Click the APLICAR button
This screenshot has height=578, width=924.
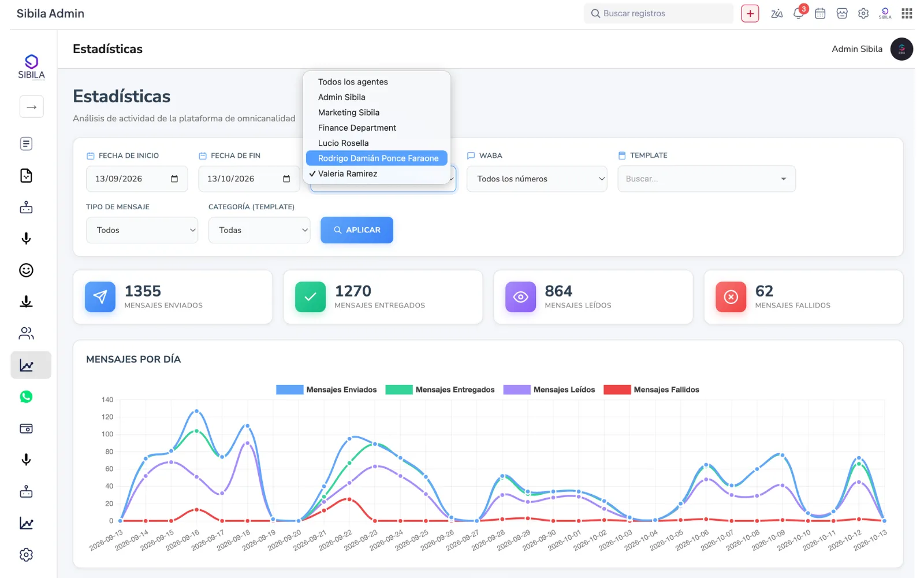357,230
